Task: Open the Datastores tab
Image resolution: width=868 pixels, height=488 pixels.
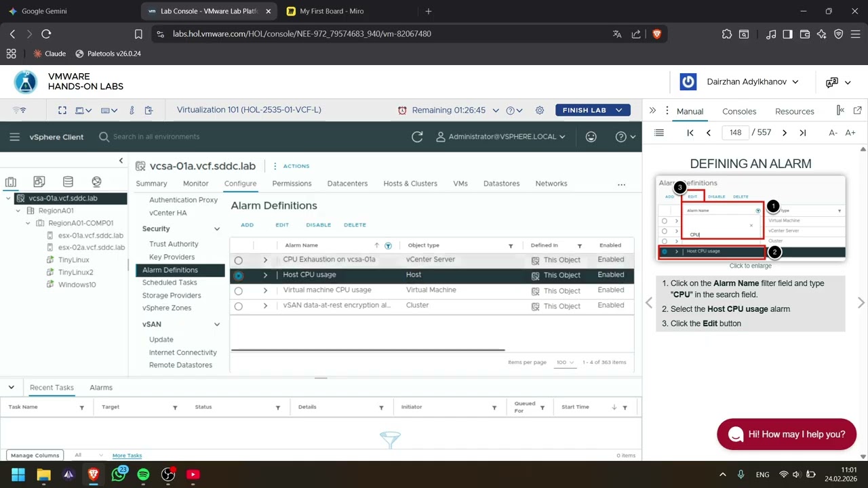Action: pyautogui.click(x=501, y=184)
